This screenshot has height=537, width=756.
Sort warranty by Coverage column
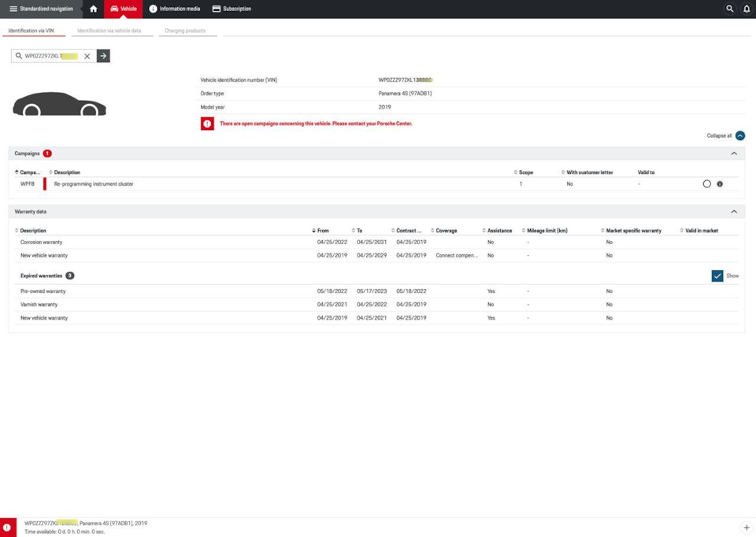coord(443,231)
